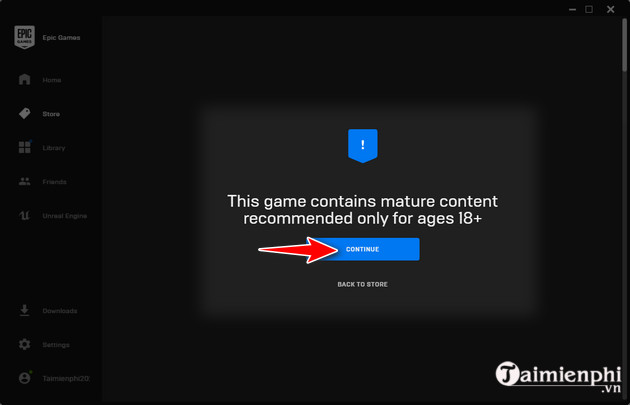Click the Downloads arrow icon
Viewport: 630px width, 405px height.
(25, 311)
